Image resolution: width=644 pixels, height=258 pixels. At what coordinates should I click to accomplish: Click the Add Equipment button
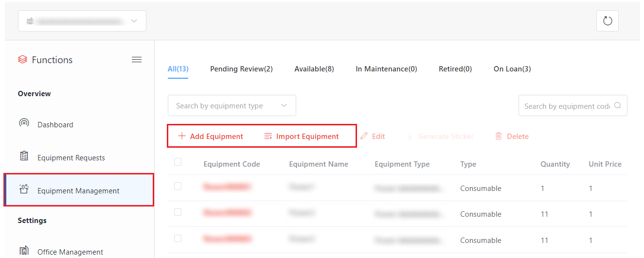pos(211,136)
